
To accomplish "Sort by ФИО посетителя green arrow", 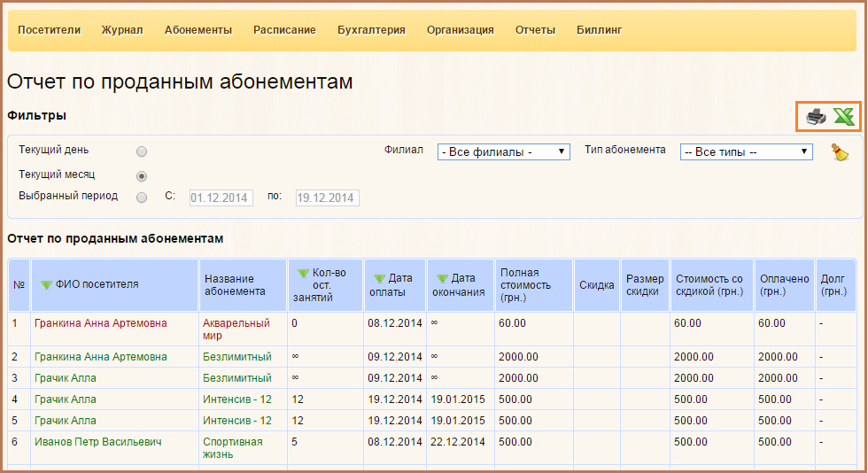I will pyautogui.click(x=47, y=284).
